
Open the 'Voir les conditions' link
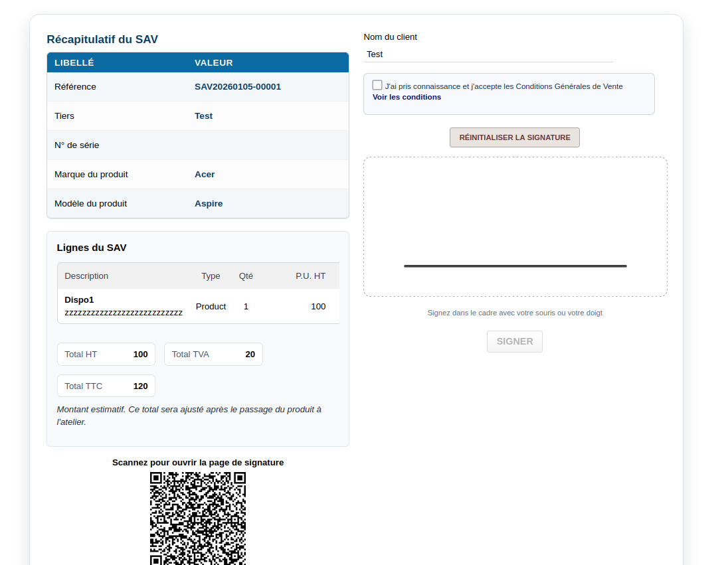click(x=407, y=97)
